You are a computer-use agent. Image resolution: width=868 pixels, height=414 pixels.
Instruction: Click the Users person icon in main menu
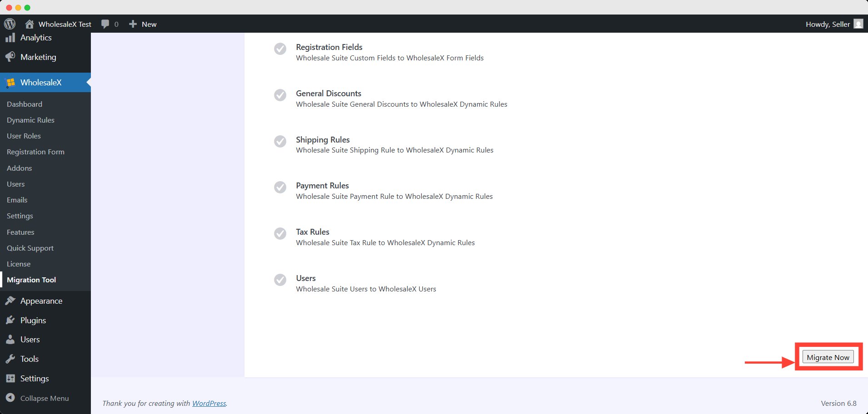(10, 340)
